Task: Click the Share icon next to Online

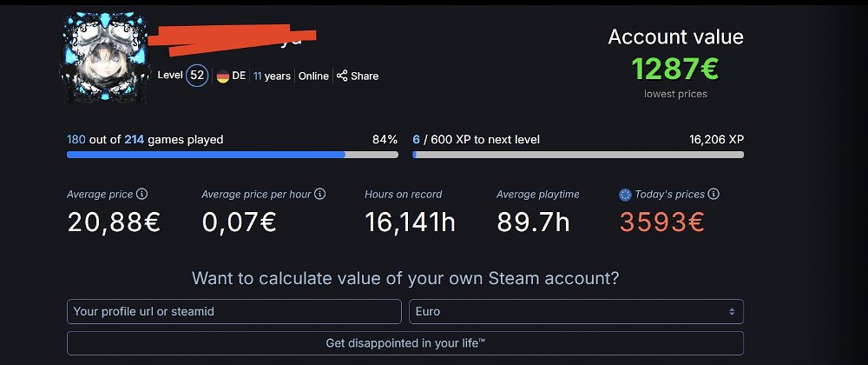Action: [342, 76]
